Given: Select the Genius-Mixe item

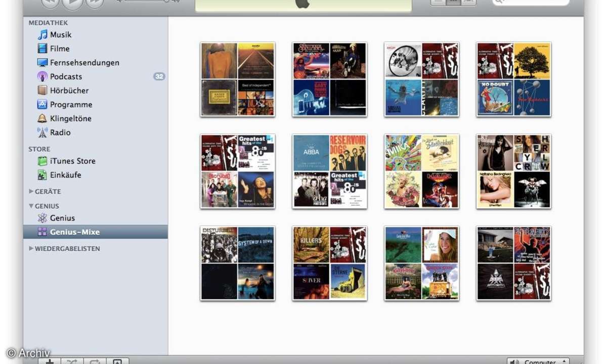Looking at the screenshot, I should click(x=74, y=232).
